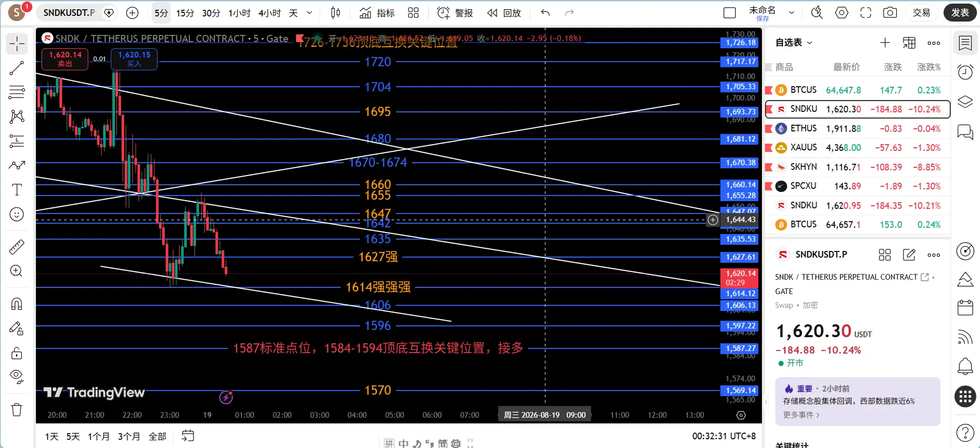Open the layout setup square selector
The width and height of the screenshot is (980, 448).
point(729,13)
